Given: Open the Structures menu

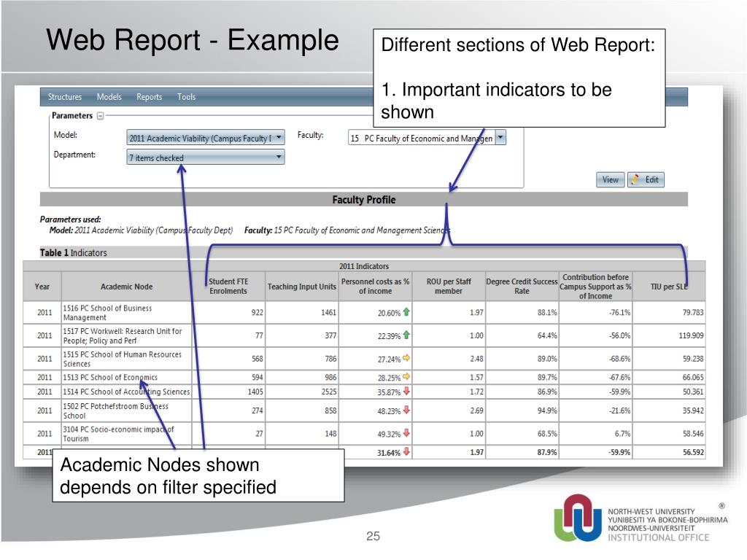Looking at the screenshot, I should pos(64,97).
